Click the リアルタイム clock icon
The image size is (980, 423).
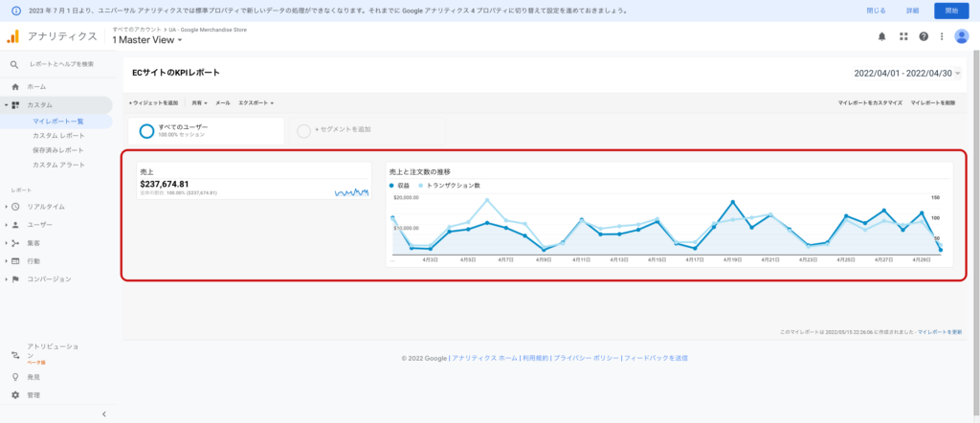coord(15,207)
